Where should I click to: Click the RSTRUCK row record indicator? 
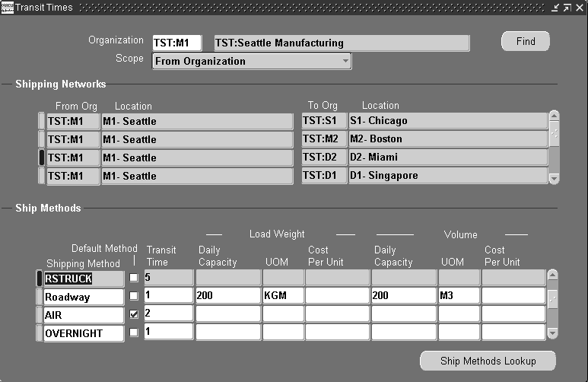[x=39, y=278]
